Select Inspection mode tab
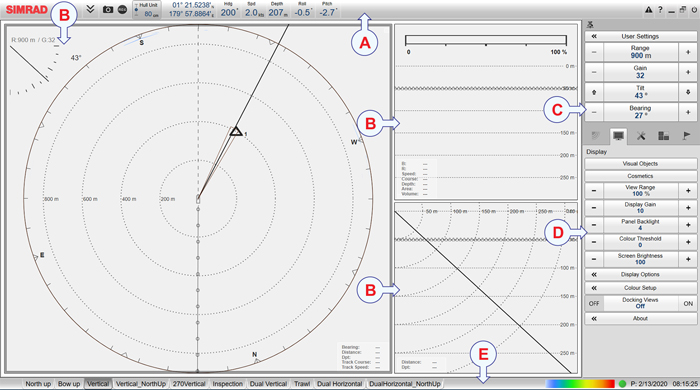The height and width of the screenshot is (390, 700). tap(227, 384)
